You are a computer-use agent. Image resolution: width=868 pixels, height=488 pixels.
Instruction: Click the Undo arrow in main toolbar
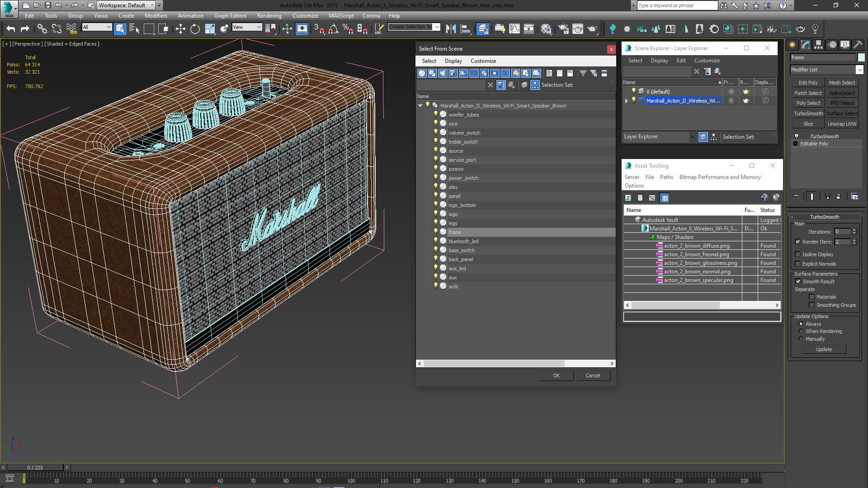(11, 29)
